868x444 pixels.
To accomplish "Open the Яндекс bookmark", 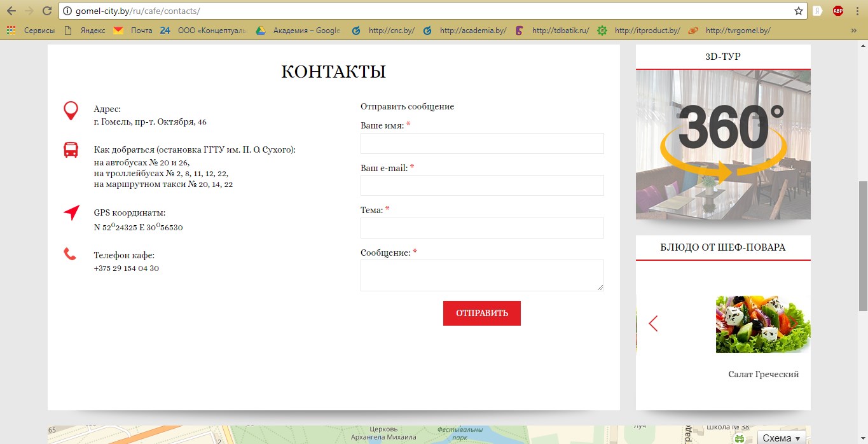I will click(x=85, y=30).
